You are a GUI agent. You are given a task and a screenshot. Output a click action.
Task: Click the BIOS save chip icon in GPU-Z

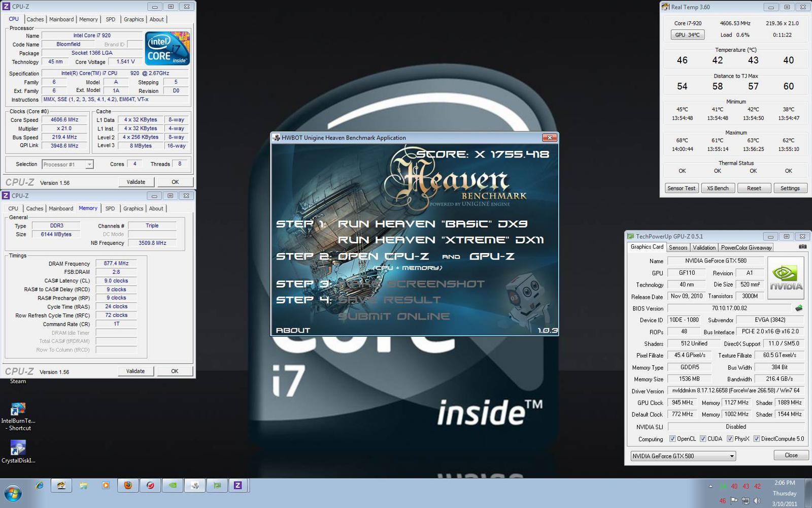pyautogui.click(x=798, y=308)
